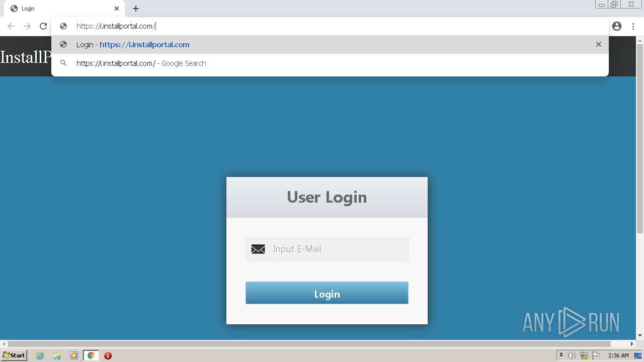Screen dimensions: 644x362
Task: Show hidden system tray icons
Action: click(561, 355)
